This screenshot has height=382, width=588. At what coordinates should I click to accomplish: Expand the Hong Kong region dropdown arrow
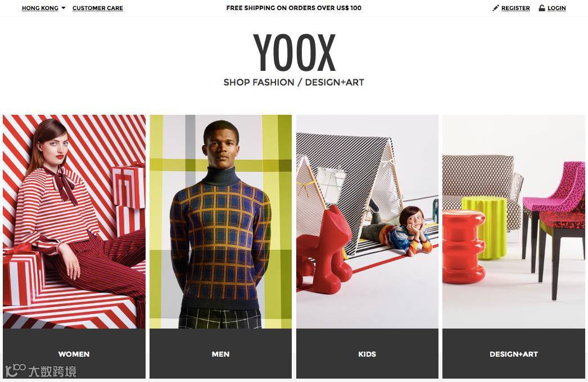pyautogui.click(x=64, y=8)
